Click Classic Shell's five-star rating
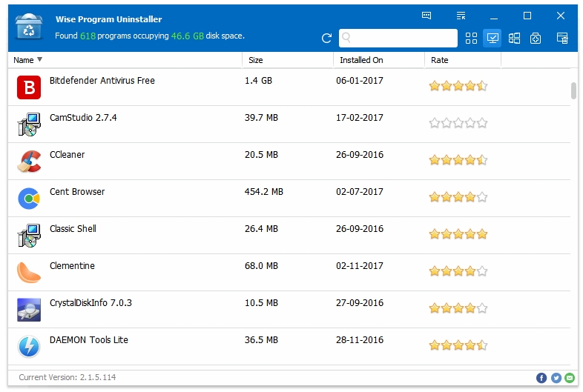Viewport: 583px width, 392px height. coord(458,234)
